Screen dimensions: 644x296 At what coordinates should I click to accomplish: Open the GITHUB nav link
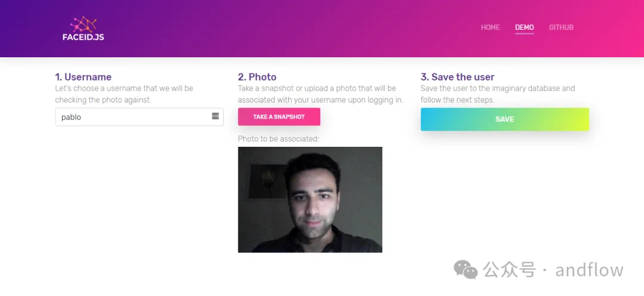[561, 27]
